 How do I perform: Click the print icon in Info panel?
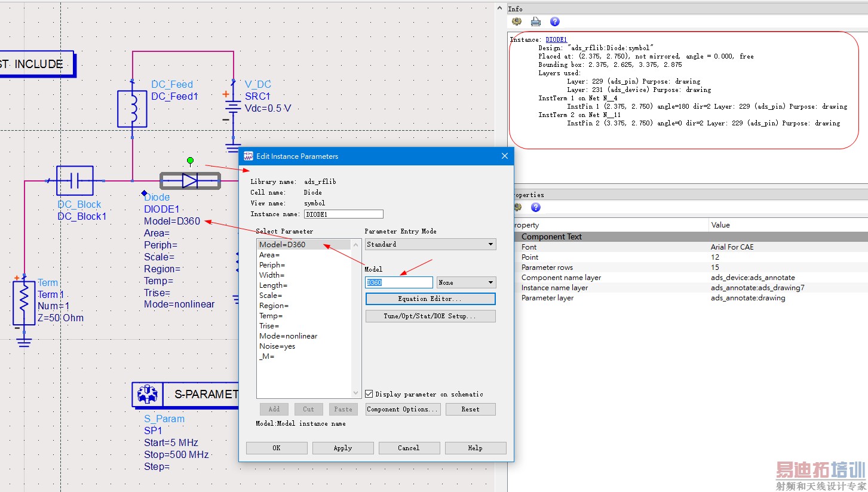pyautogui.click(x=536, y=21)
